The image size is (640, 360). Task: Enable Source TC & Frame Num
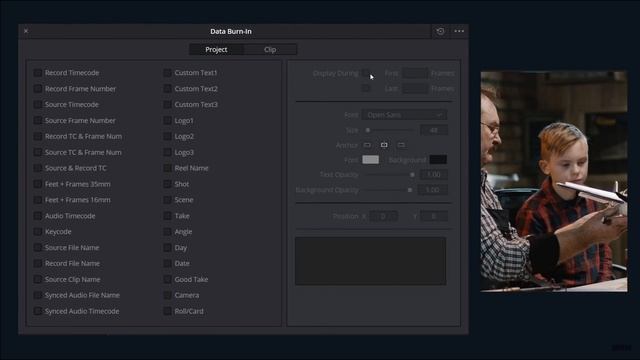(38, 152)
